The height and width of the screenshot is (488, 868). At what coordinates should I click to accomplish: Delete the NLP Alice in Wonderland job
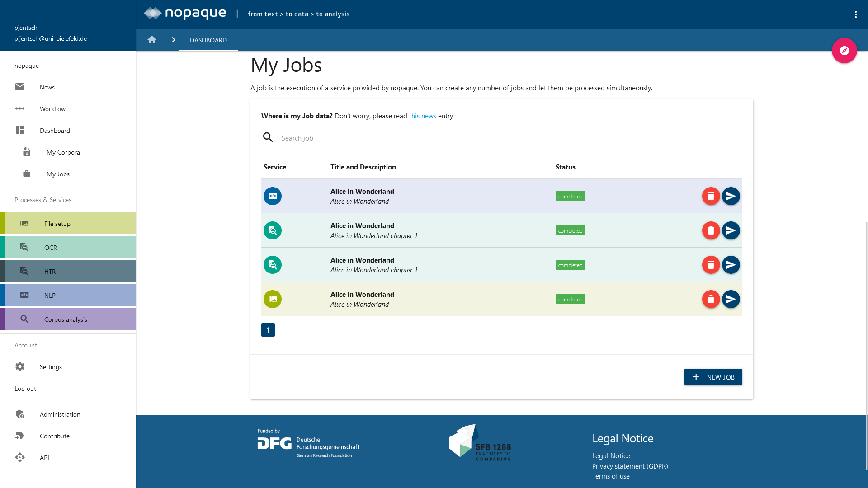711,196
